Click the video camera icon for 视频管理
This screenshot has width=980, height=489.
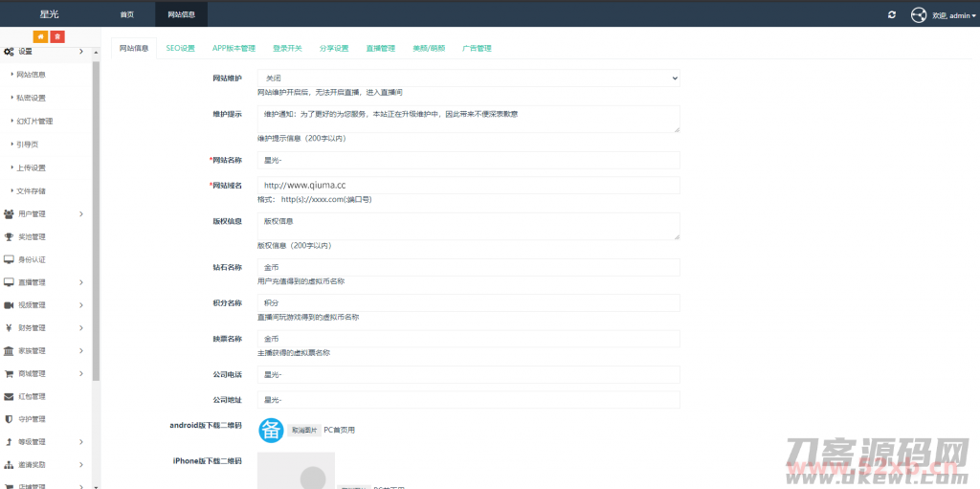tap(9, 305)
